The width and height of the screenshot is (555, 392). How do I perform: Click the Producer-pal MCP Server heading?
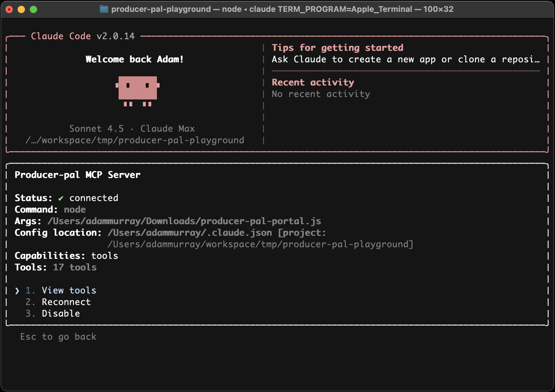pos(78,175)
